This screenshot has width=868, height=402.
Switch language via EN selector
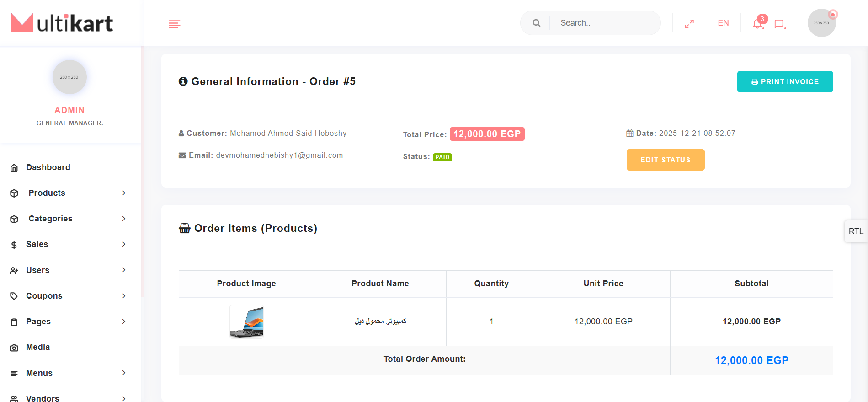723,23
